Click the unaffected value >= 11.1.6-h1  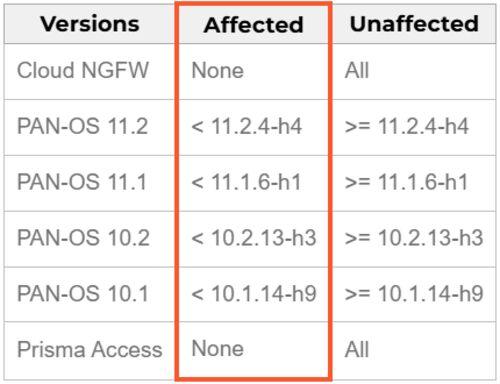click(x=407, y=182)
